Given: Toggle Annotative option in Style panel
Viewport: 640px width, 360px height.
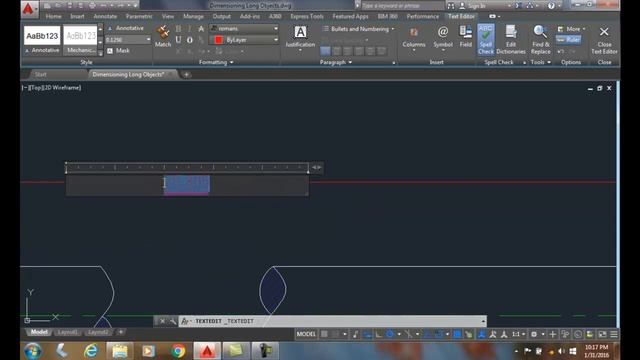Looking at the screenshot, I should coord(126,28).
